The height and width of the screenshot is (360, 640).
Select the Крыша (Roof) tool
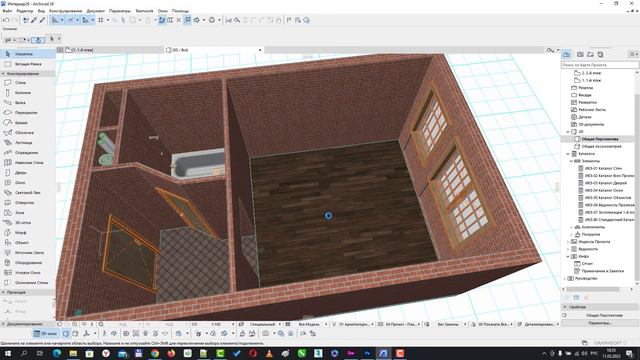28,122
